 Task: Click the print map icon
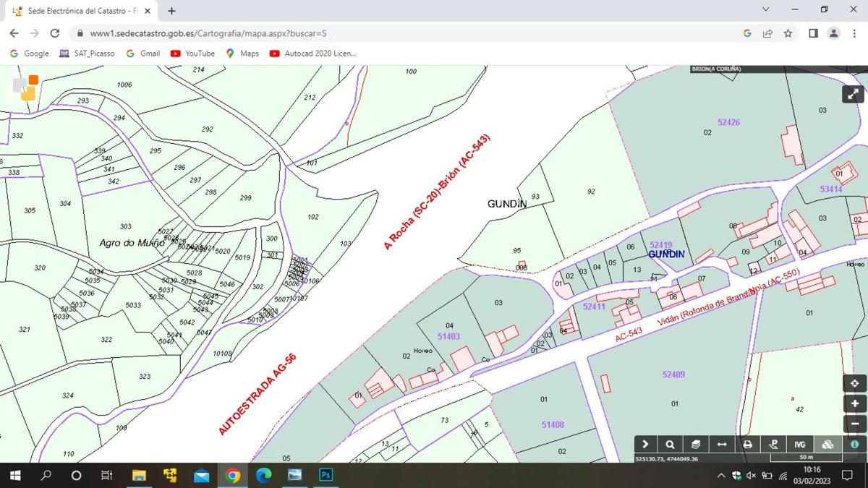point(747,445)
